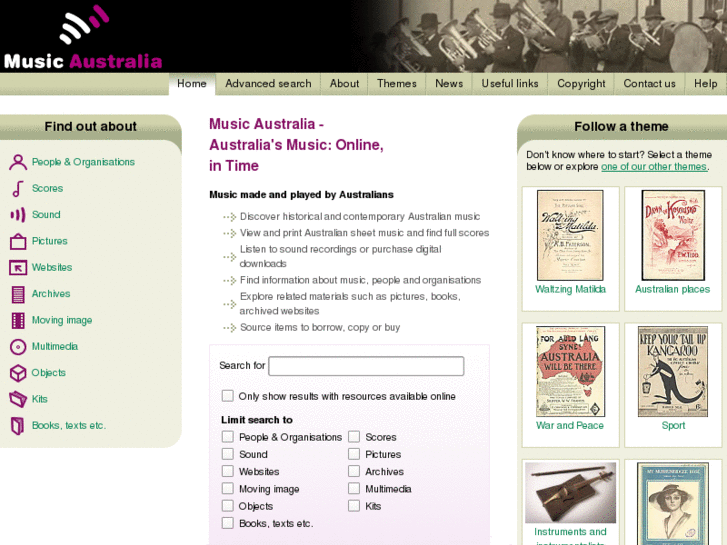
Task: Open the Useful links tab
Action: [510, 84]
